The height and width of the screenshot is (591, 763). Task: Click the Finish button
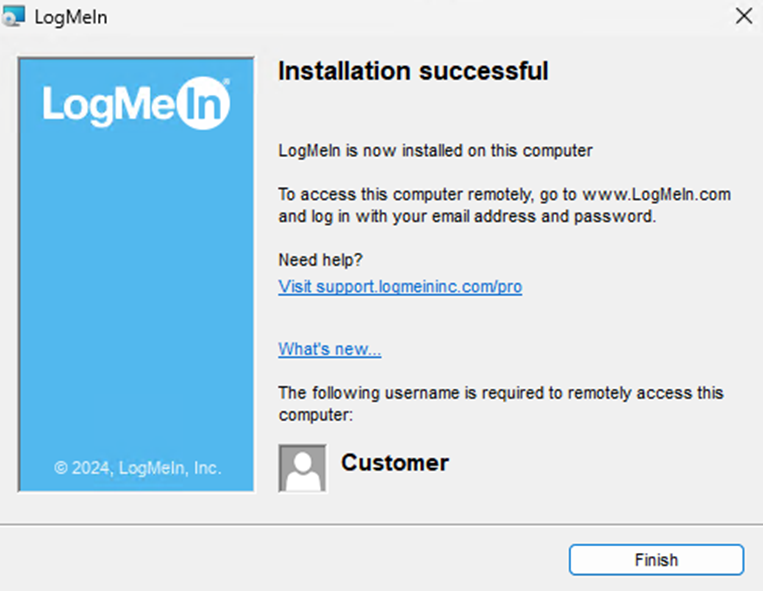pos(656,560)
